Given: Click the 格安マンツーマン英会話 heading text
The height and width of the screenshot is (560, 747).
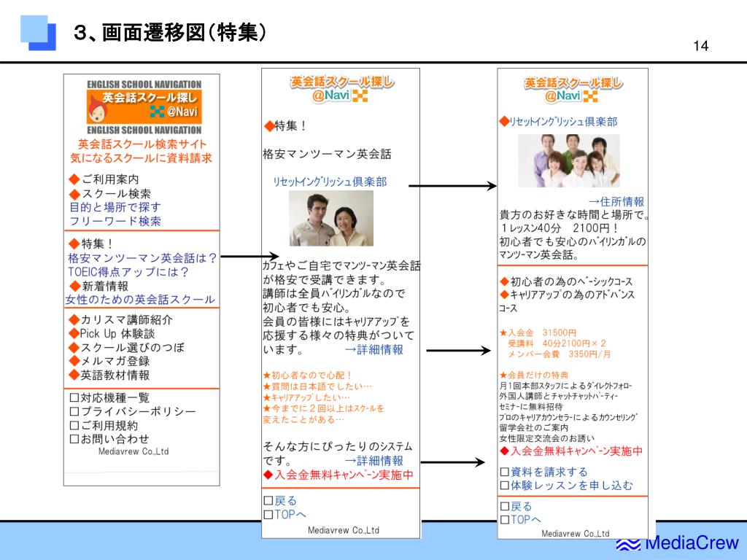Looking at the screenshot, I should click(x=327, y=155).
